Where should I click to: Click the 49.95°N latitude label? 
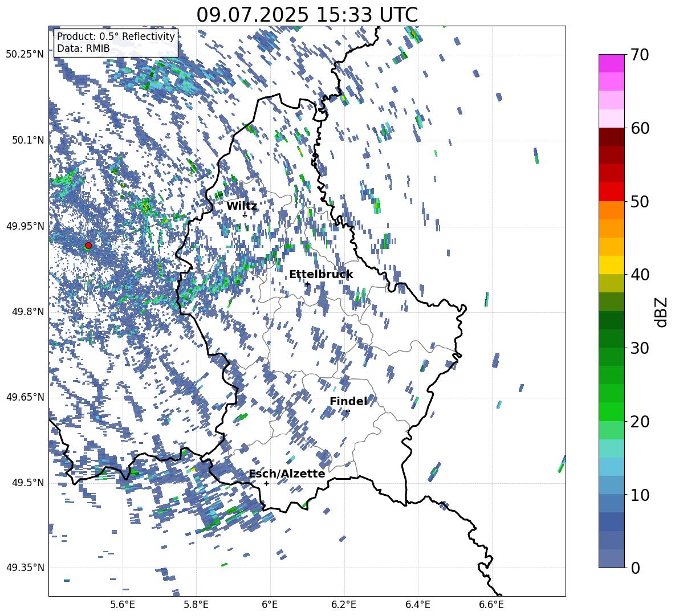click(25, 226)
